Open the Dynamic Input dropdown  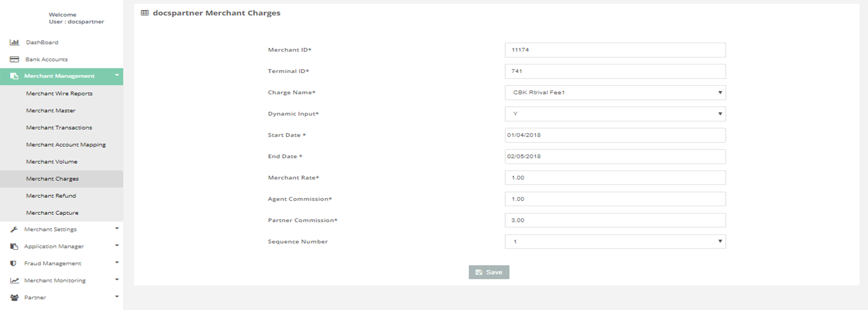coord(615,114)
